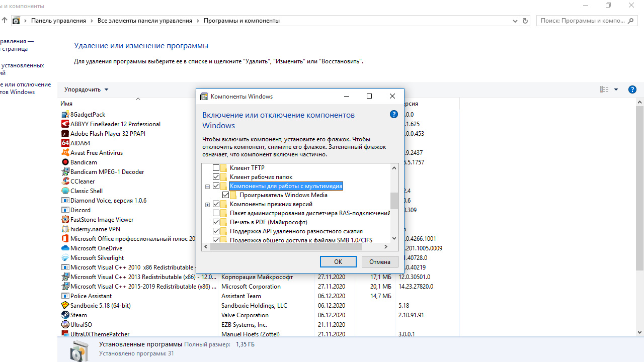Focus the Программы и компоненты search field
The width and height of the screenshot is (644, 362).
click(x=588, y=21)
